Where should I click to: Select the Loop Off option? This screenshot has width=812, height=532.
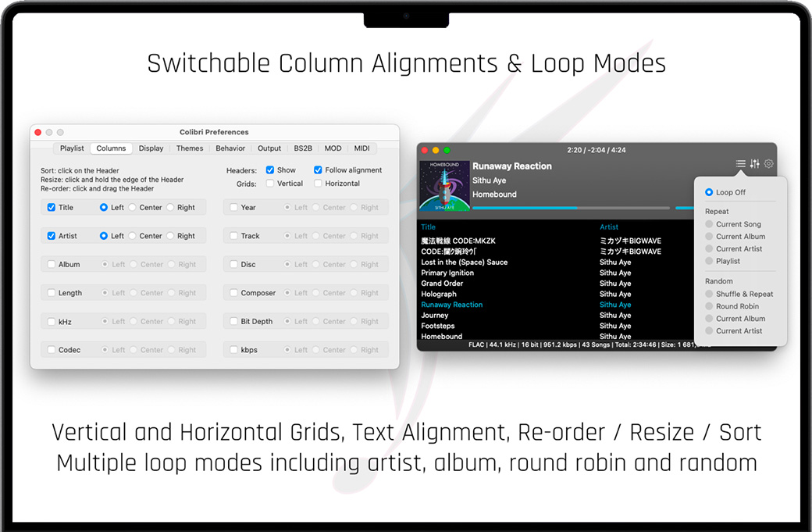pos(709,192)
